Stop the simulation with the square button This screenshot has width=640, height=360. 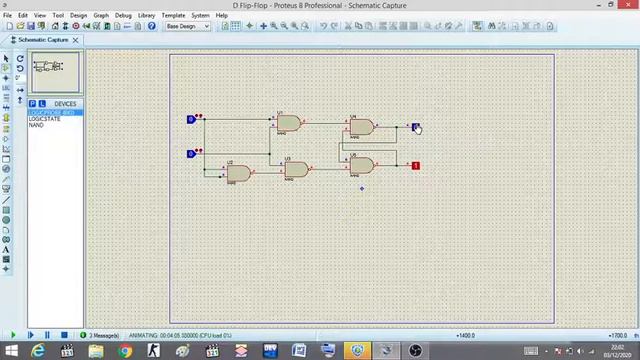(x=64, y=335)
